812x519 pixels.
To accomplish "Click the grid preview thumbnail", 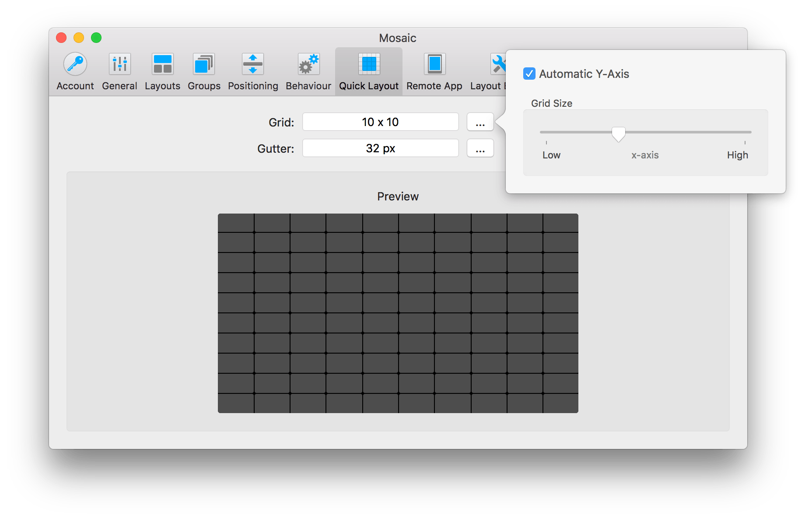I will tap(398, 313).
